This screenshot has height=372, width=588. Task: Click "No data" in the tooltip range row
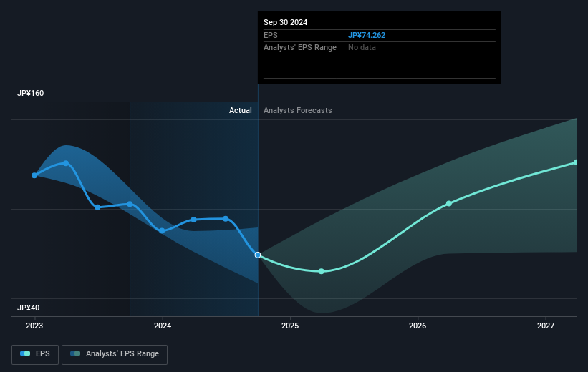[362, 47]
